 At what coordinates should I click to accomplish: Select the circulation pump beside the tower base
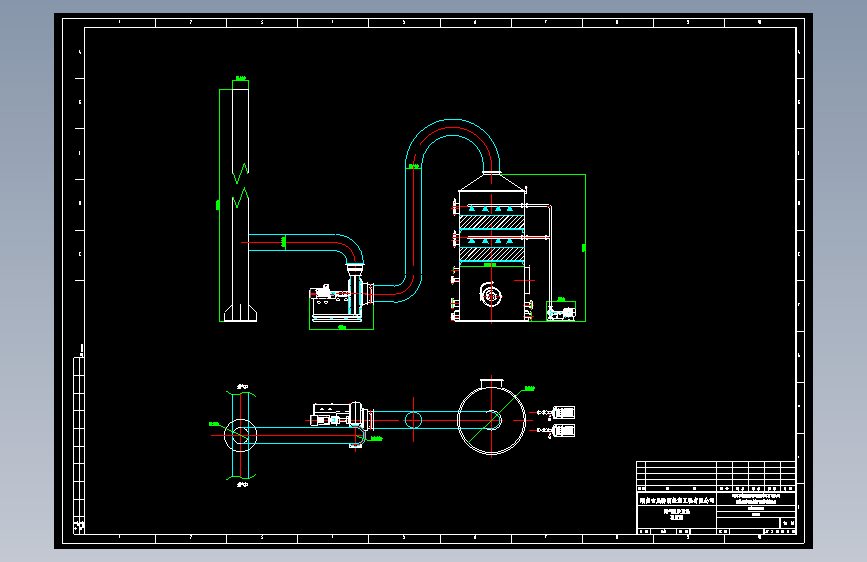(561, 313)
